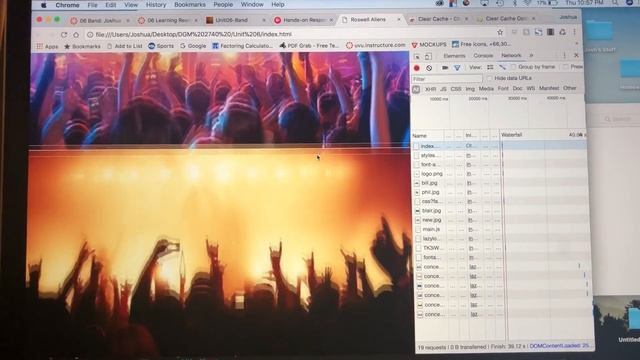This screenshot has height=360, width=640.
Task: Enable the Hide data URLs checkbox
Action: tap(489, 78)
